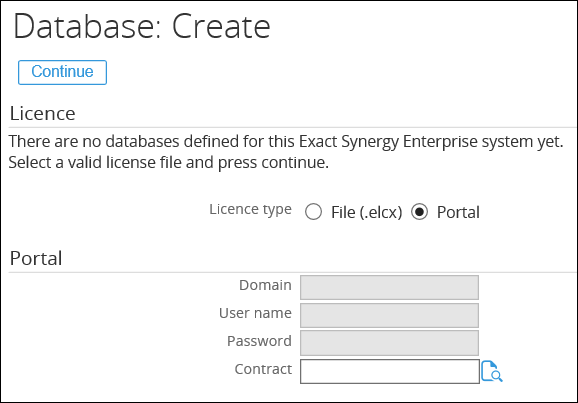578x403 pixels.
Task: Click the Continue button
Action: point(62,72)
